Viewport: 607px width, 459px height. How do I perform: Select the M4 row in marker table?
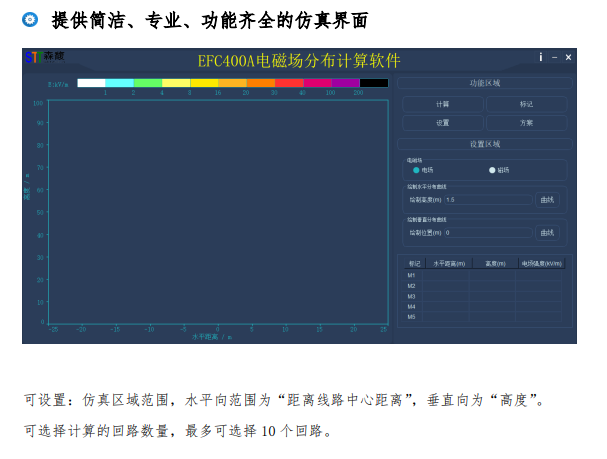(483, 307)
